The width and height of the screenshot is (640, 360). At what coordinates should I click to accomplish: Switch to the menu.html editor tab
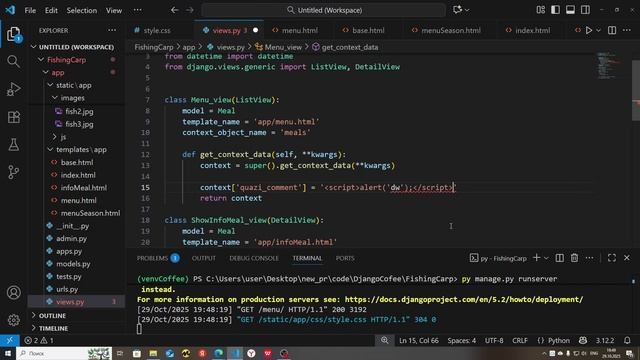[300, 30]
